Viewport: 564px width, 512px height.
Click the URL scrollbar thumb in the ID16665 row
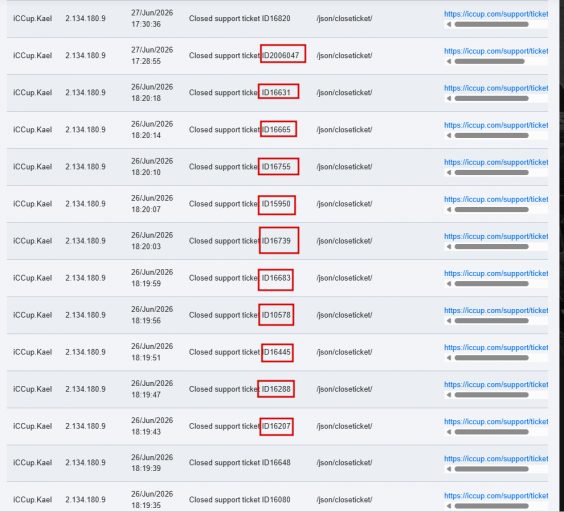coord(491,136)
